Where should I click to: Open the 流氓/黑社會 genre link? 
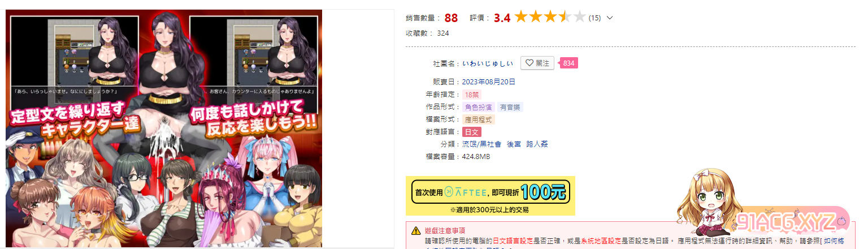tap(481, 144)
